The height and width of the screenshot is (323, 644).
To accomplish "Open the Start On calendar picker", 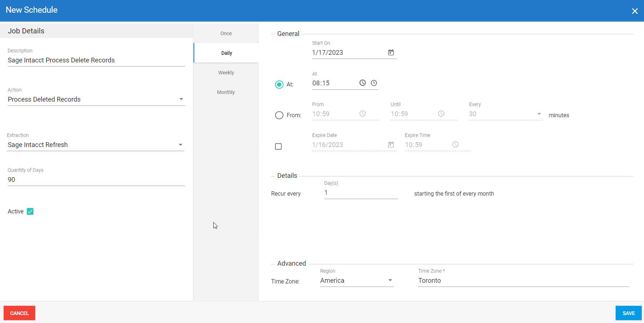I will [x=391, y=53].
